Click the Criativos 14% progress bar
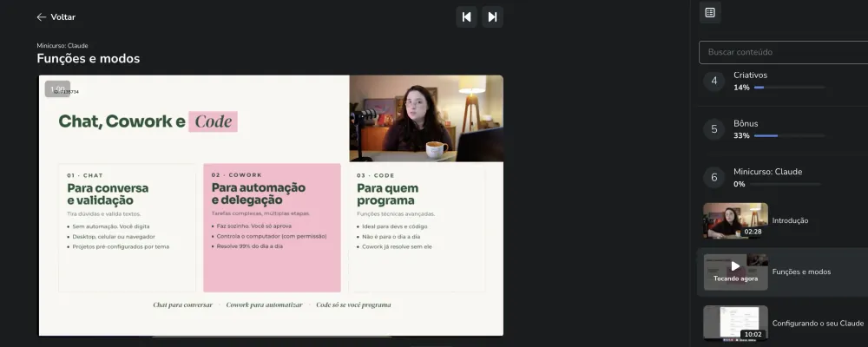The width and height of the screenshot is (868, 347). point(789,88)
